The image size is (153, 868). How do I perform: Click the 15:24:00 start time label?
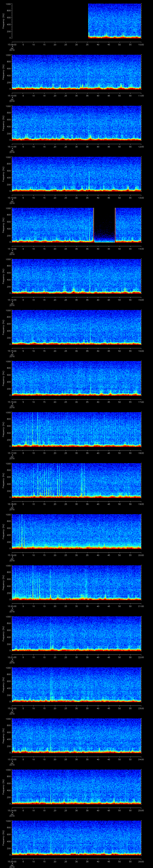(x=12, y=810)
